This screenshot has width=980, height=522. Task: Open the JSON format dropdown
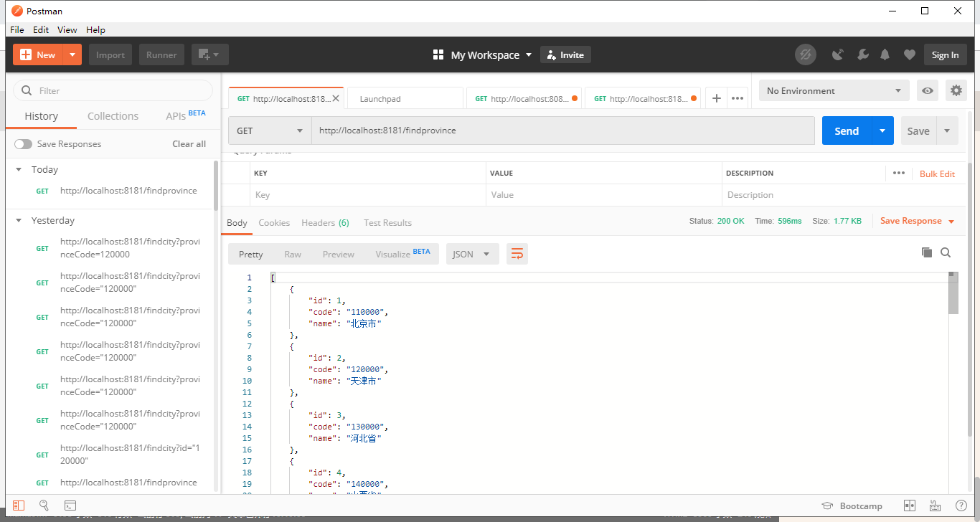[472, 254]
